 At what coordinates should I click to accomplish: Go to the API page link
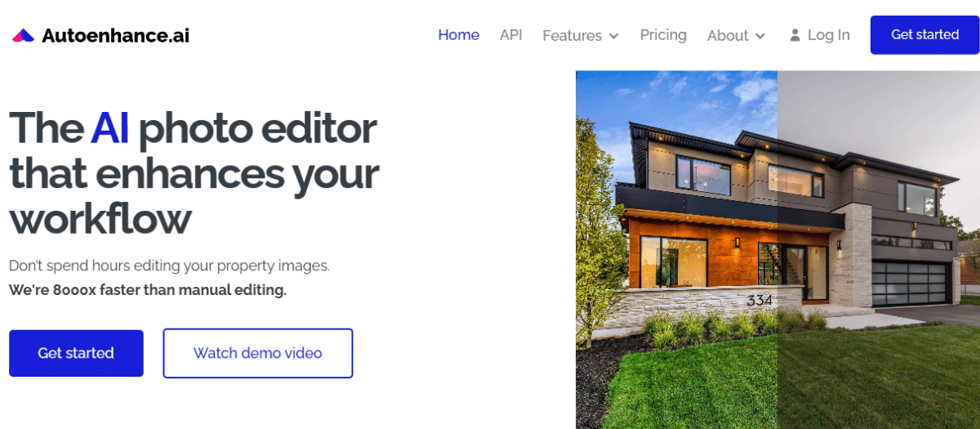coord(511,34)
